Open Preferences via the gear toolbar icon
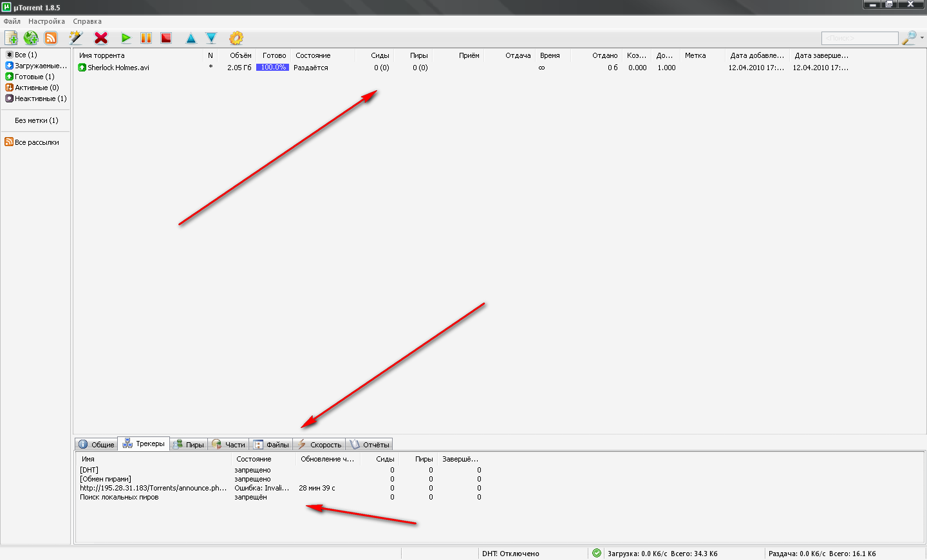 [x=236, y=38]
